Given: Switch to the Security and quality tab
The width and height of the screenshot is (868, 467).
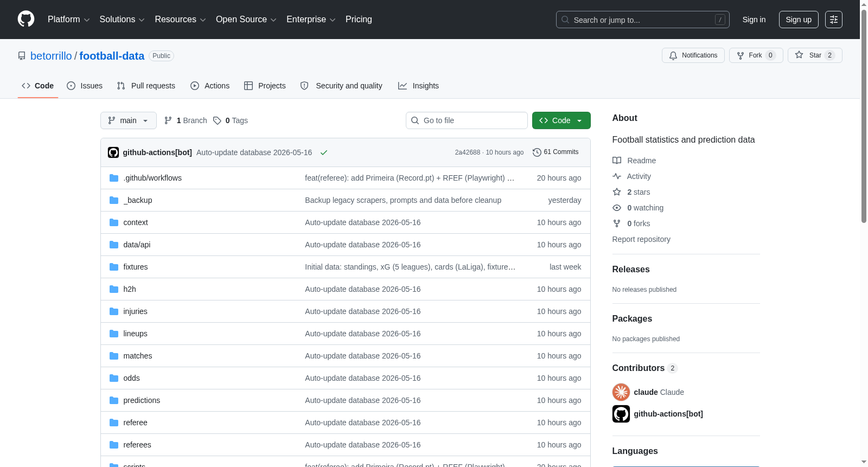Looking at the screenshot, I should pyautogui.click(x=341, y=86).
